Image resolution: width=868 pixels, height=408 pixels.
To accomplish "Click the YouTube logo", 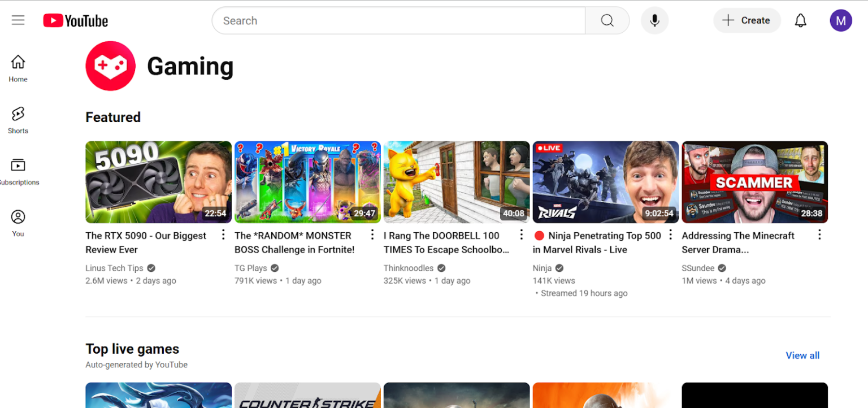I will (x=76, y=21).
